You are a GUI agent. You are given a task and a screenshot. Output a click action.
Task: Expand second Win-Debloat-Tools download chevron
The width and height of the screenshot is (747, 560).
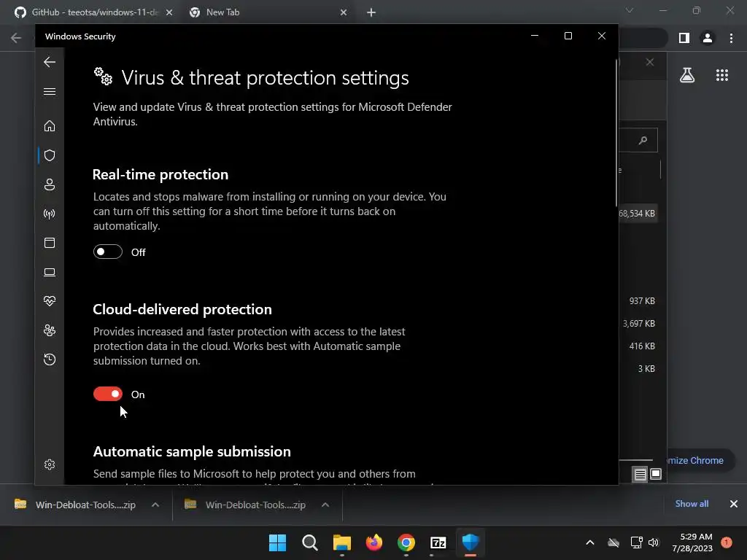[325, 505]
